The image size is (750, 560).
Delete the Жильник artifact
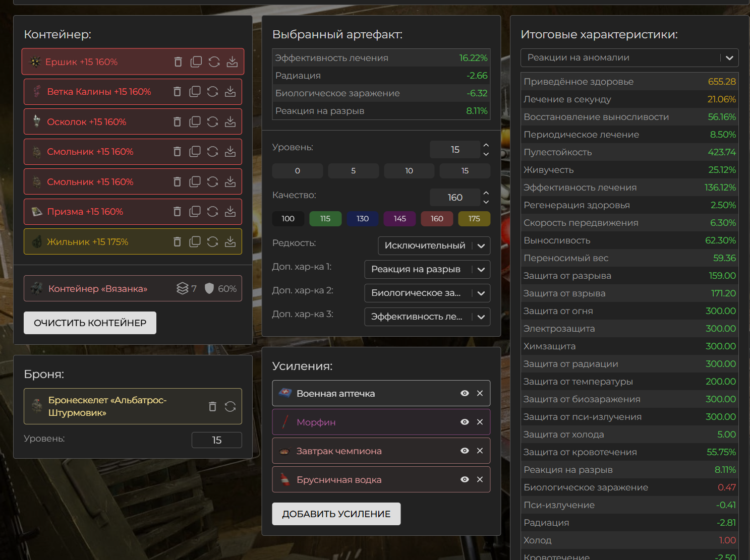tap(177, 242)
